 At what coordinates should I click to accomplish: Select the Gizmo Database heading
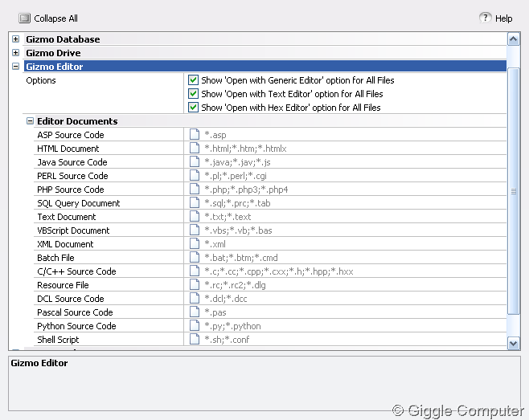[63, 39]
